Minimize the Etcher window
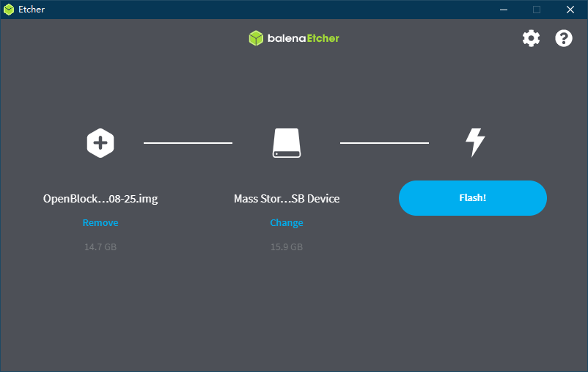This screenshot has height=372, width=588. tap(504, 10)
